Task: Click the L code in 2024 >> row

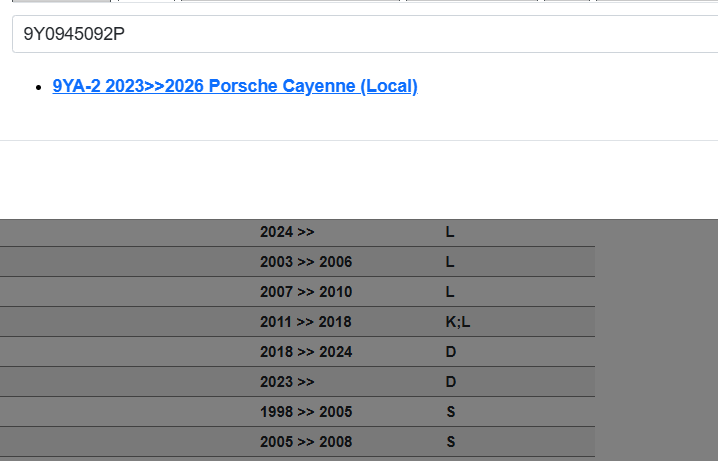Action: pyautogui.click(x=450, y=232)
